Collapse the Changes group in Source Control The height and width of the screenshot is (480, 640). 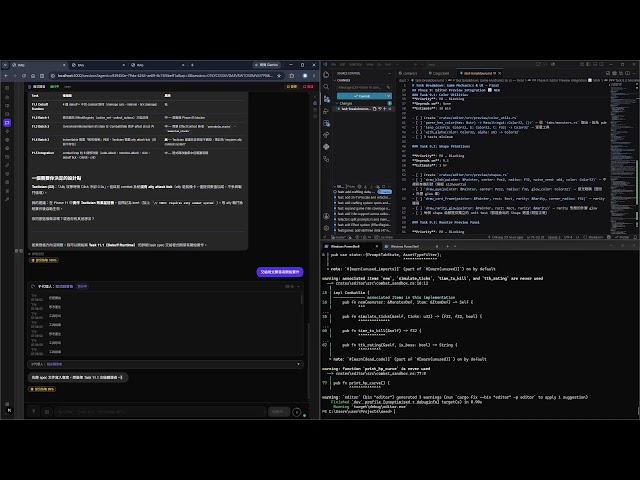tap(338, 104)
